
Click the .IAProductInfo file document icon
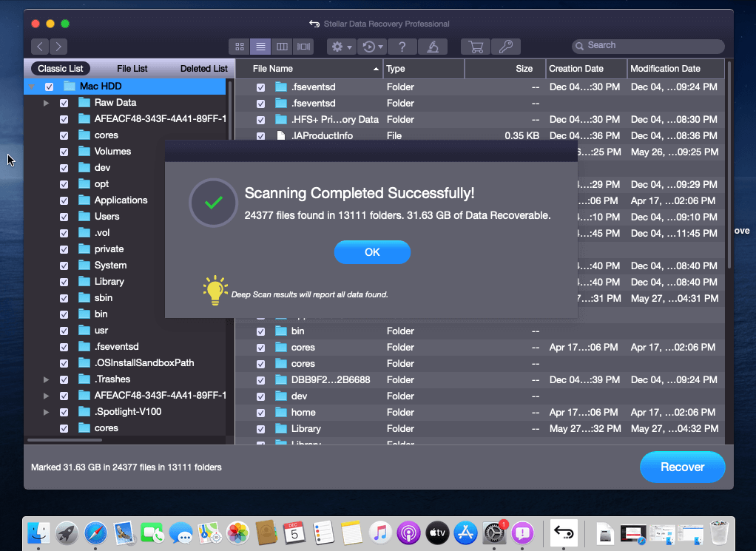[280, 136]
